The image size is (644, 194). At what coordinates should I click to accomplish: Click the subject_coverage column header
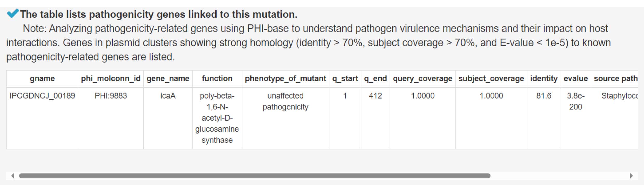click(x=491, y=79)
